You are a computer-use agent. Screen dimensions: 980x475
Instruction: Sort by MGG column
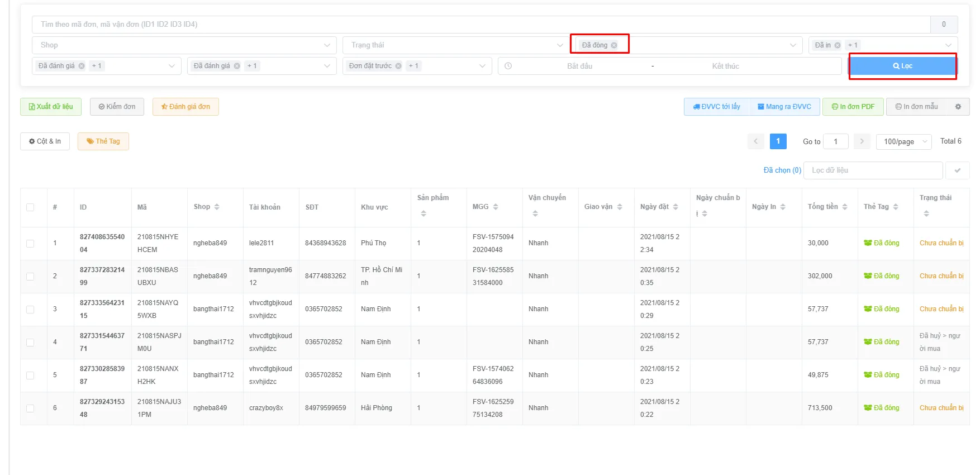click(496, 207)
